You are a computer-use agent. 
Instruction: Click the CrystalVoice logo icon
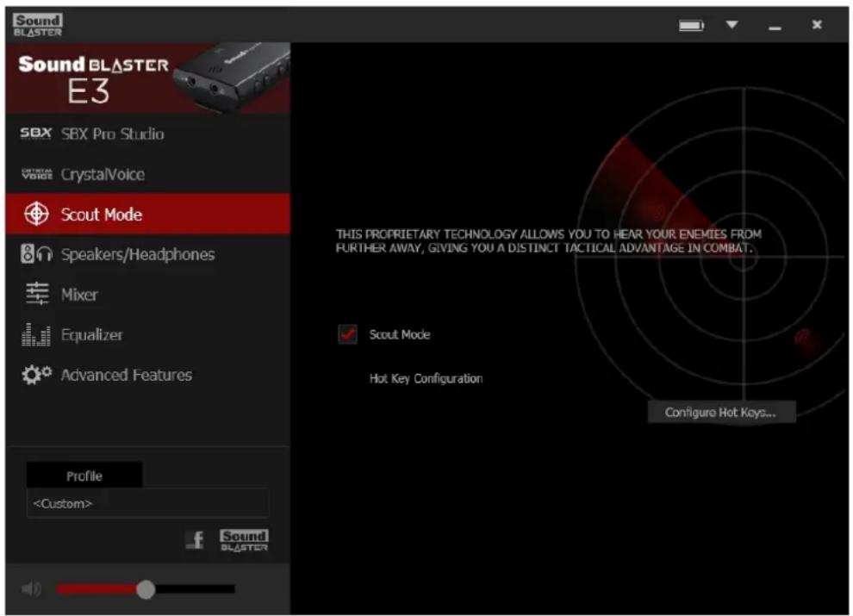37,174
